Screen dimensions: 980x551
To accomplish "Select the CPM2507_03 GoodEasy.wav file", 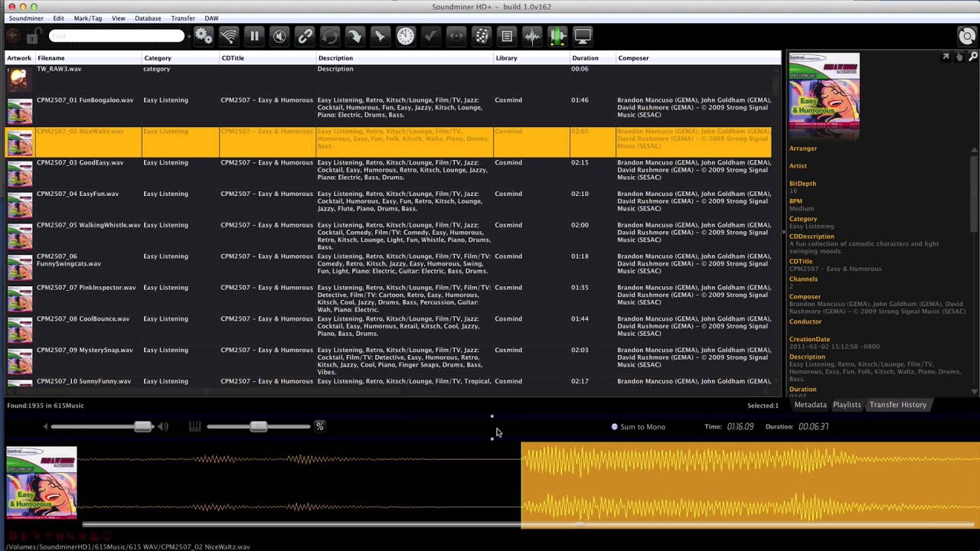I will (x=80, y=163).
